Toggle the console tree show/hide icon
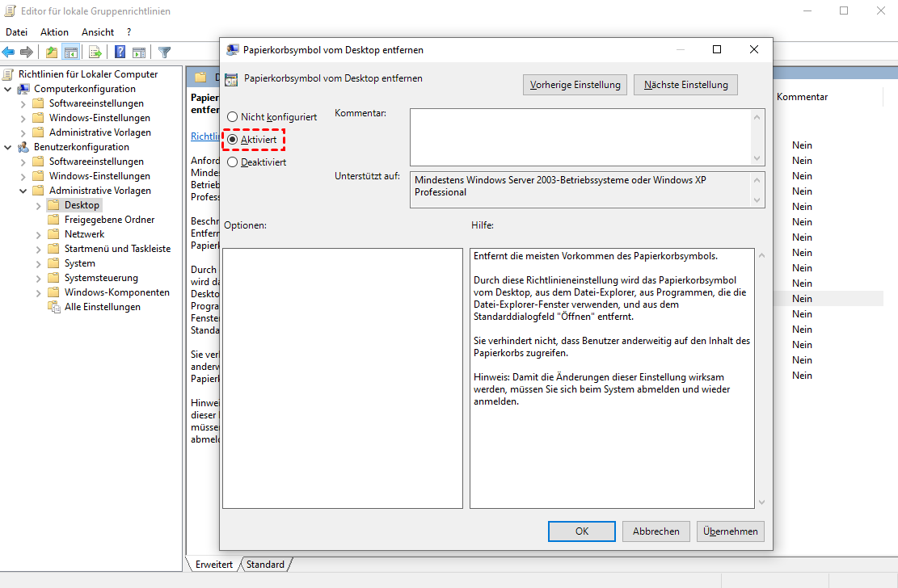This screenshot has width=898, height=588. click(x=71, y=52)
